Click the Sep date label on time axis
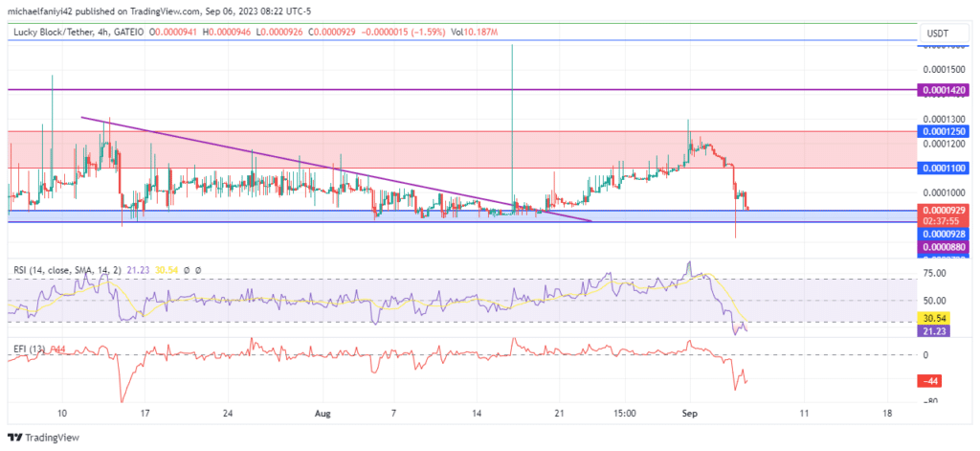This screenshot has height=451, width=980. pyautogui.click(x=690, y=414)
